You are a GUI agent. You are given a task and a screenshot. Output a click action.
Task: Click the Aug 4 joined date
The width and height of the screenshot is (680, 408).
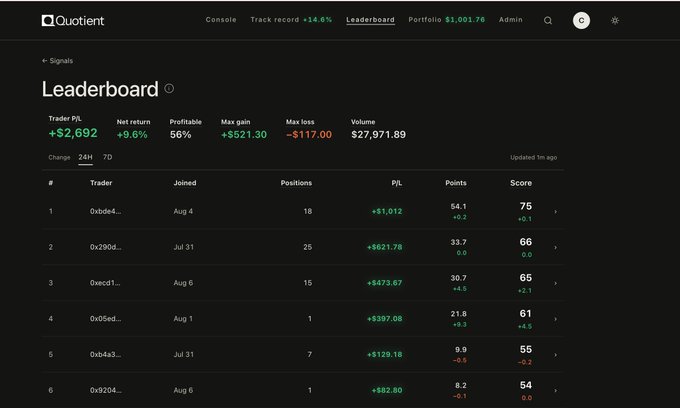[183, 212]
